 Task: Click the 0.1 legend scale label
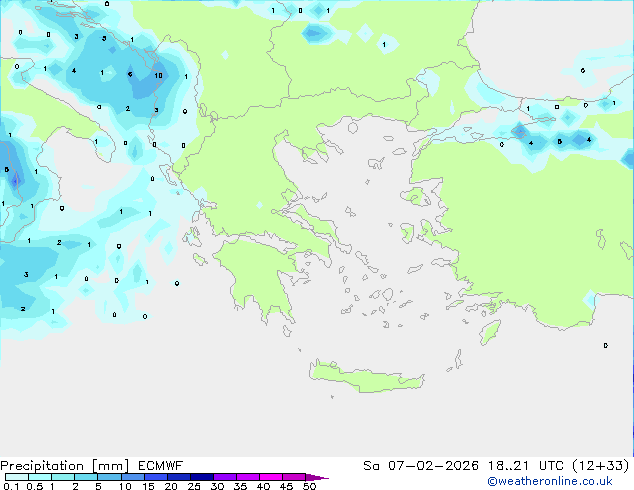[x=11, y=486]
